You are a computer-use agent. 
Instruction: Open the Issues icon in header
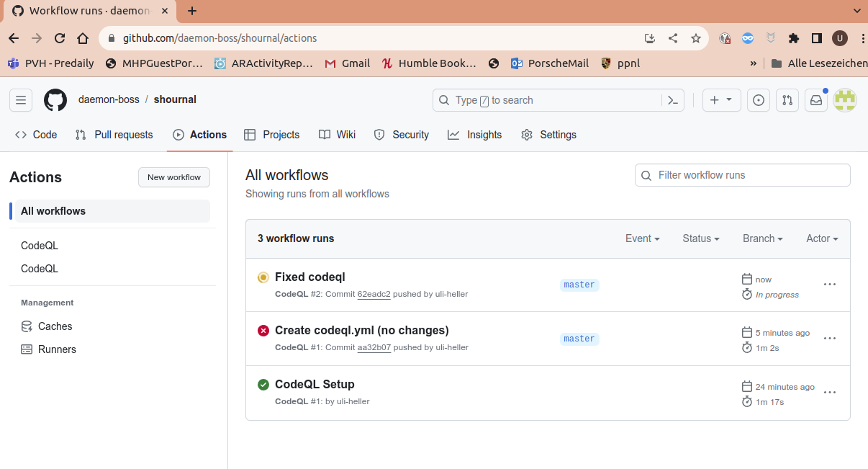[x=758, y=100]
